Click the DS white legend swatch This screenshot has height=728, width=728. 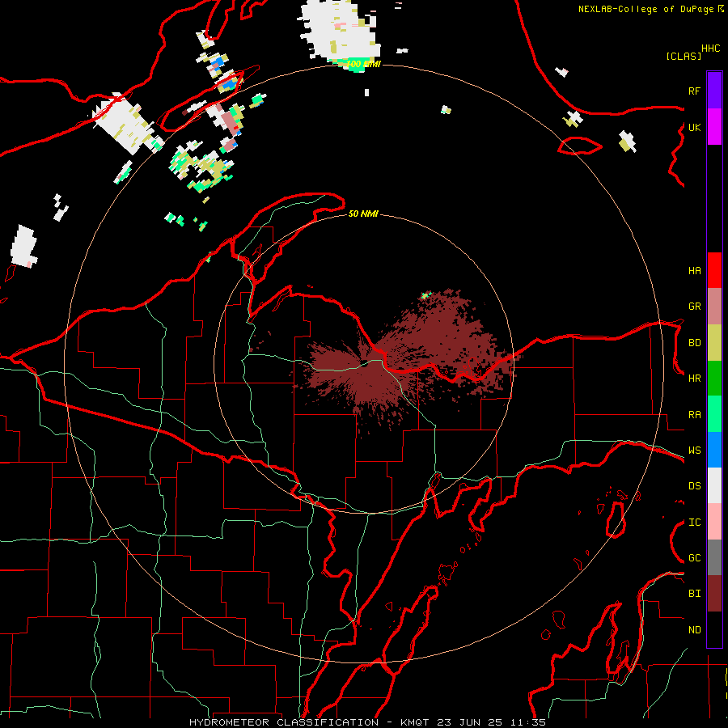[714, 485]
